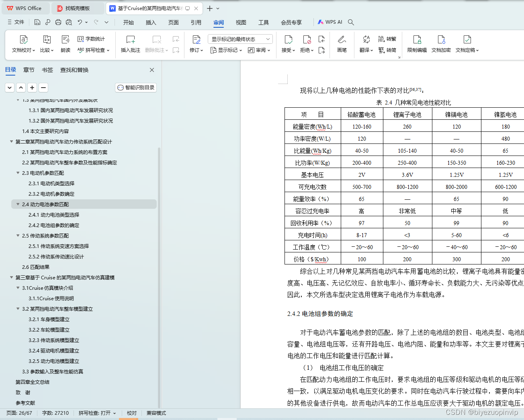Collapse the 2.5 传动系统参数匹配 node

18,236
